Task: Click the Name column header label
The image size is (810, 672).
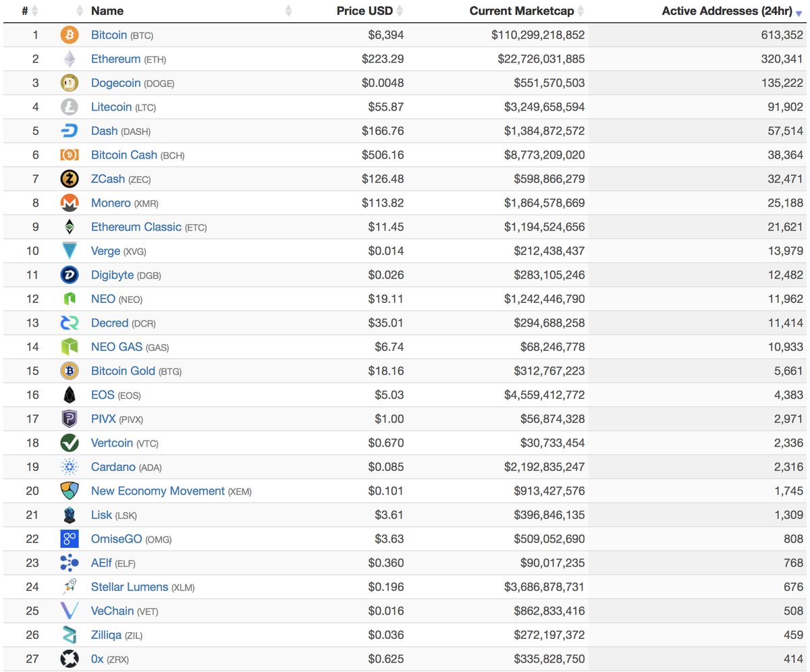Action: (x=107, y=11)
